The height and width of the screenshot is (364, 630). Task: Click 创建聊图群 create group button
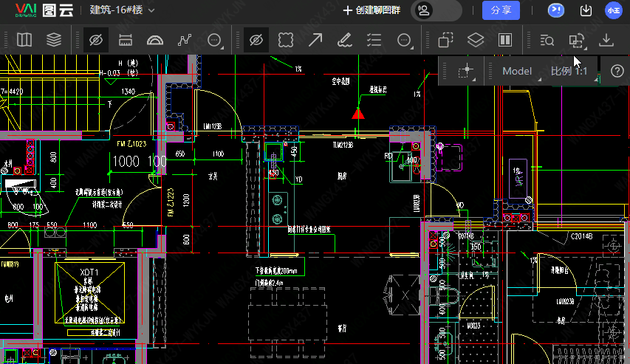pyautogui.click(x=372, y=10)
